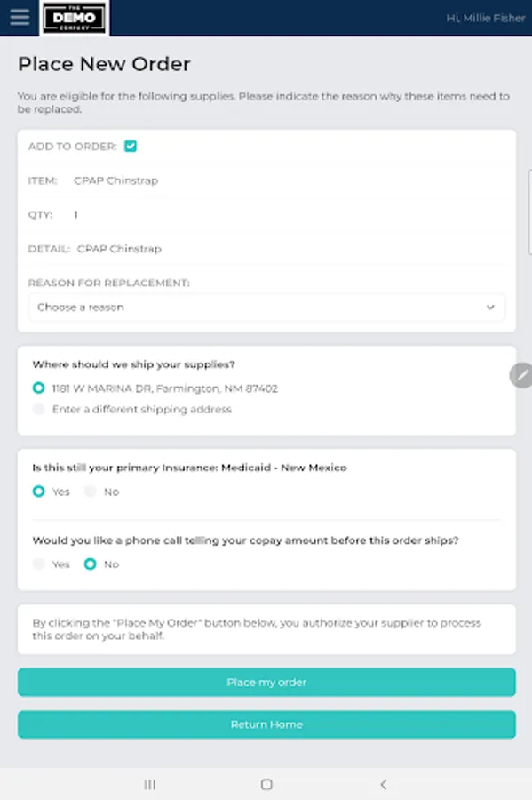The height and width of the screenshot is (800, 532).
Task: Open Android recent apps from the navigation bar
Action: tap(148, 785)
